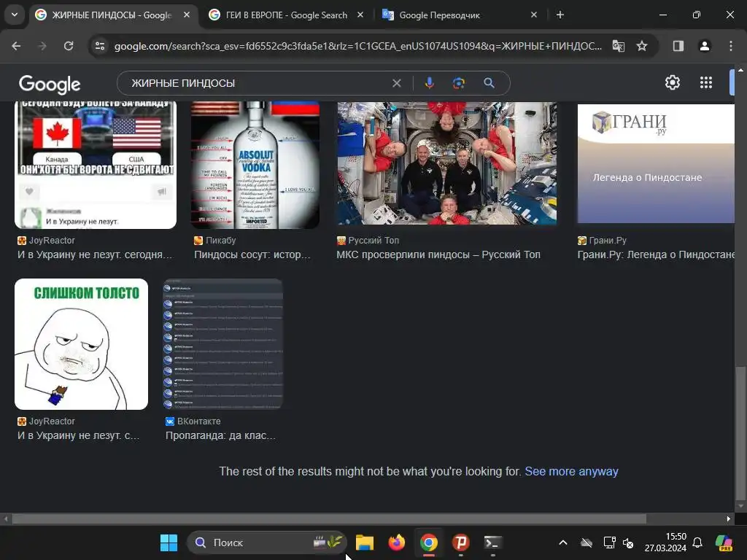Open the Chrome side panel
747x560 pixels.
click(678, 46)
